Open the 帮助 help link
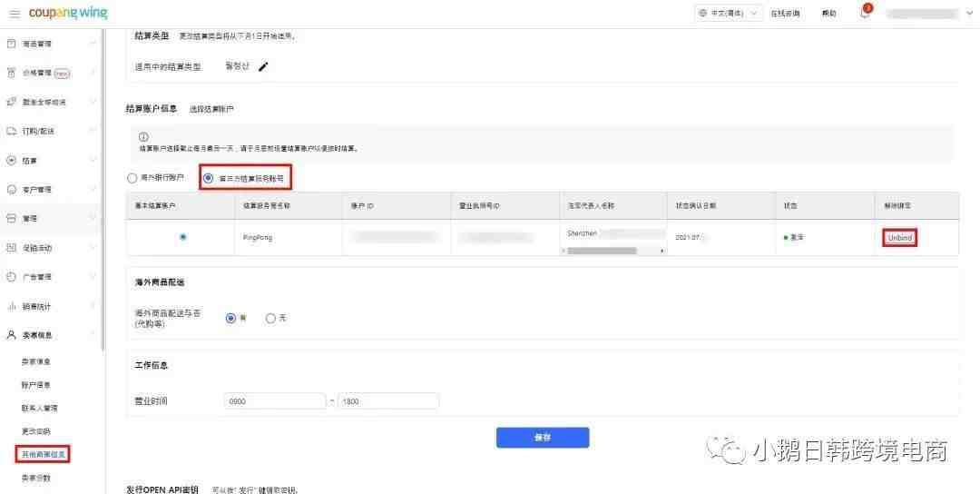The height and width of the screenshot is (494, 980). [x=828, y=13]
